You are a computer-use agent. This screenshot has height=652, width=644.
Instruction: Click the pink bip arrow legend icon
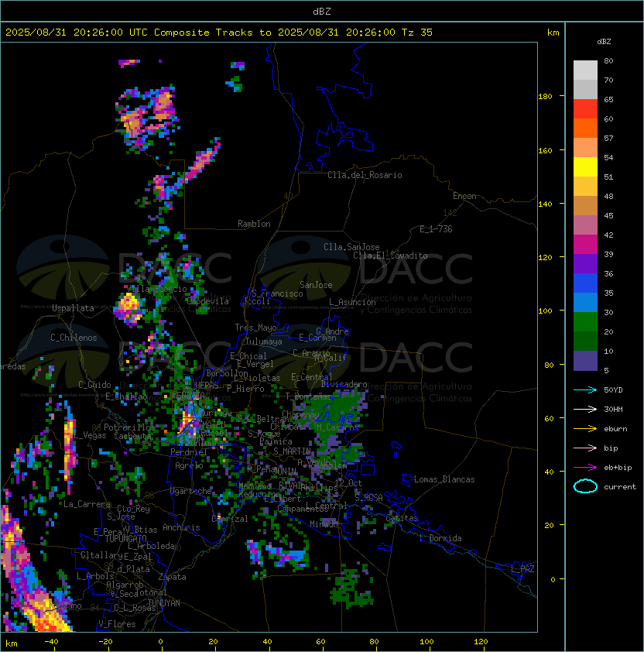(585, 448)
